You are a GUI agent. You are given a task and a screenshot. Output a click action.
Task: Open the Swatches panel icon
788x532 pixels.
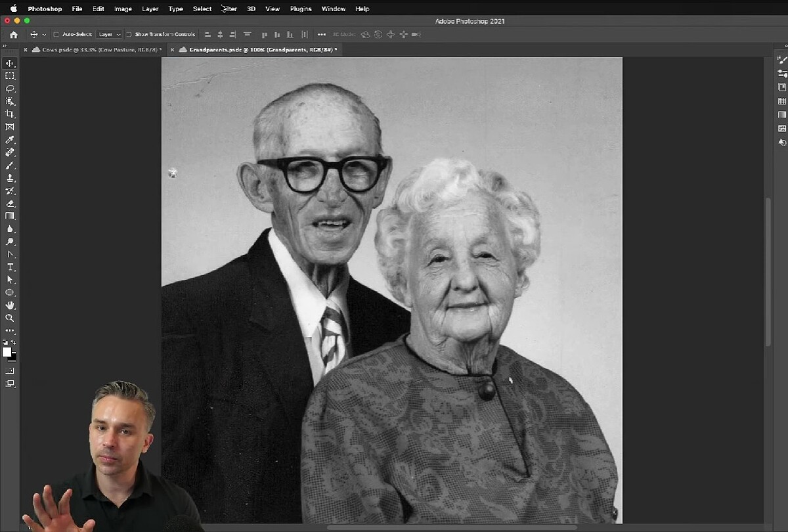(782, 102)
